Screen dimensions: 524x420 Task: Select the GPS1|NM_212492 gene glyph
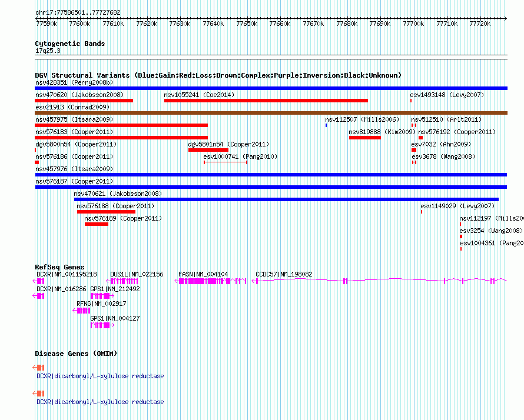[102, 296]
